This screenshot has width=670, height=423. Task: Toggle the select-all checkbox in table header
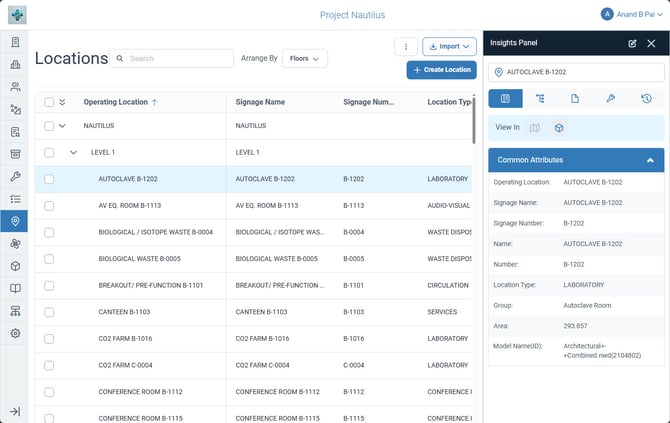49,102
